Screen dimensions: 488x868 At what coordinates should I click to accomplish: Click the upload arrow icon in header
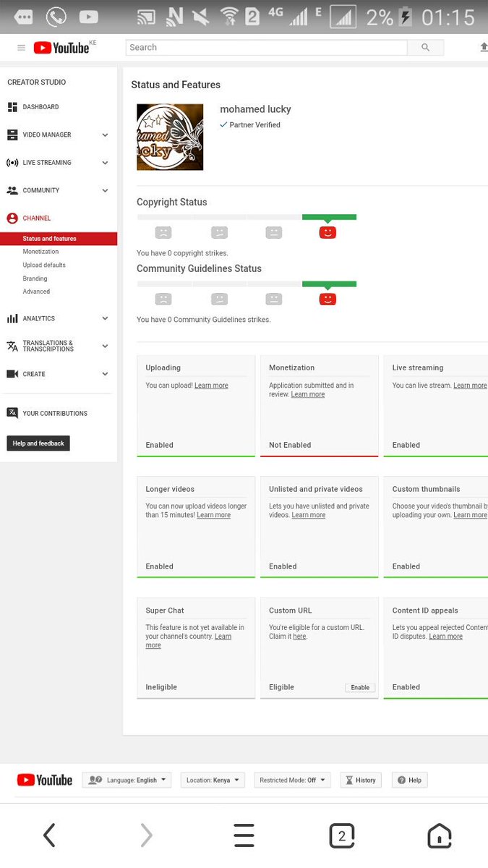(484, 48)
